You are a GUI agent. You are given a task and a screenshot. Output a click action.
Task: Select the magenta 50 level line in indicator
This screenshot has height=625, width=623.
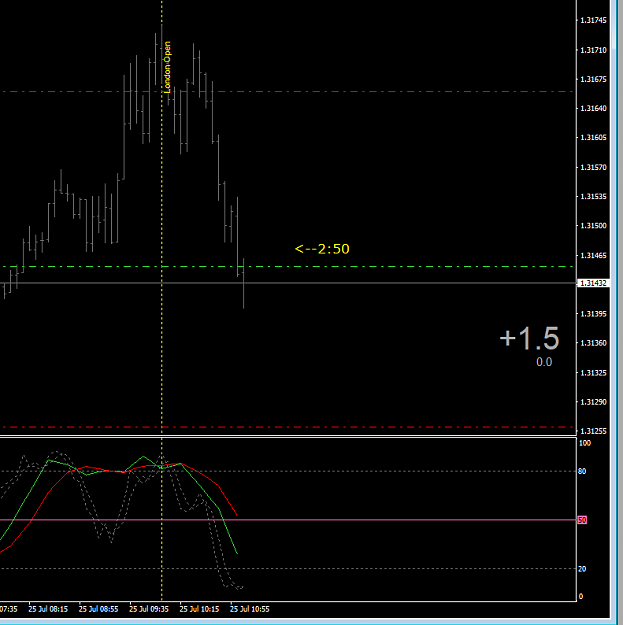(x=287, y=520)
